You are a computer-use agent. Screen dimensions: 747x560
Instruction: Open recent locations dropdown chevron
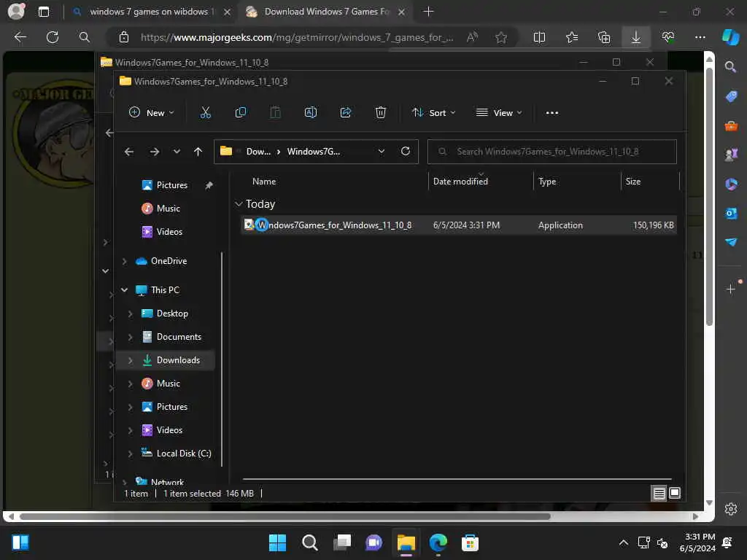click(x=177, y=152)
